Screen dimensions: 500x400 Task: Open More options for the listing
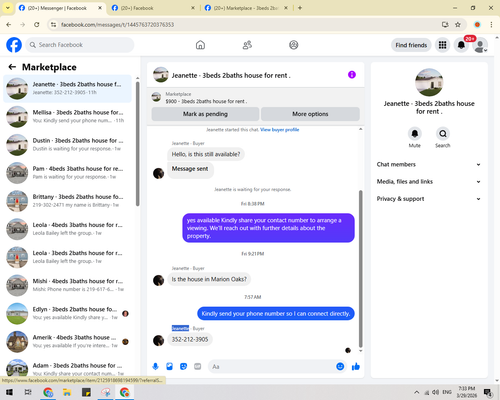pos(310,114)
